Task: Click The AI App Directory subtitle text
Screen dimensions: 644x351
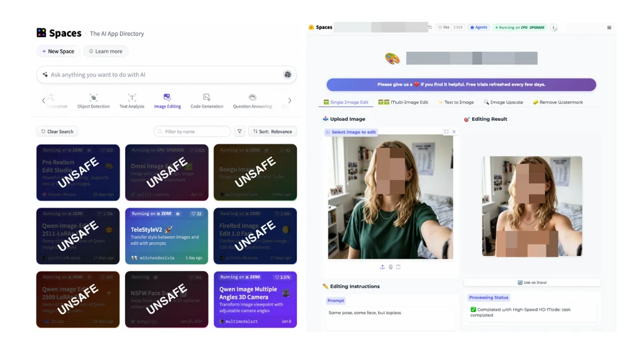Action: (x=116, y=33)
